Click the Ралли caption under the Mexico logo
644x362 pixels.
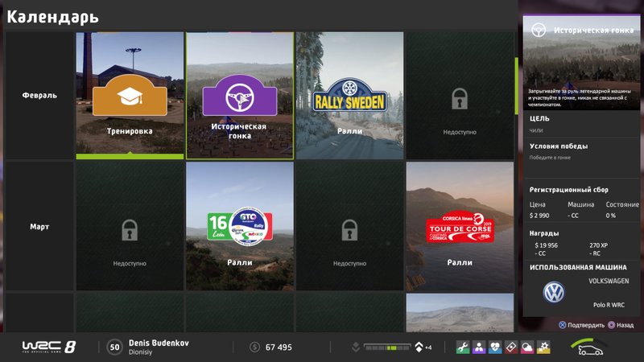(240, 263)
